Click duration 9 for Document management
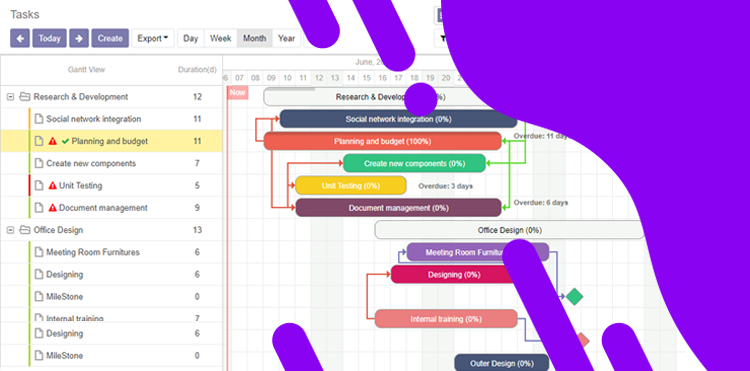 pos(197,208)
